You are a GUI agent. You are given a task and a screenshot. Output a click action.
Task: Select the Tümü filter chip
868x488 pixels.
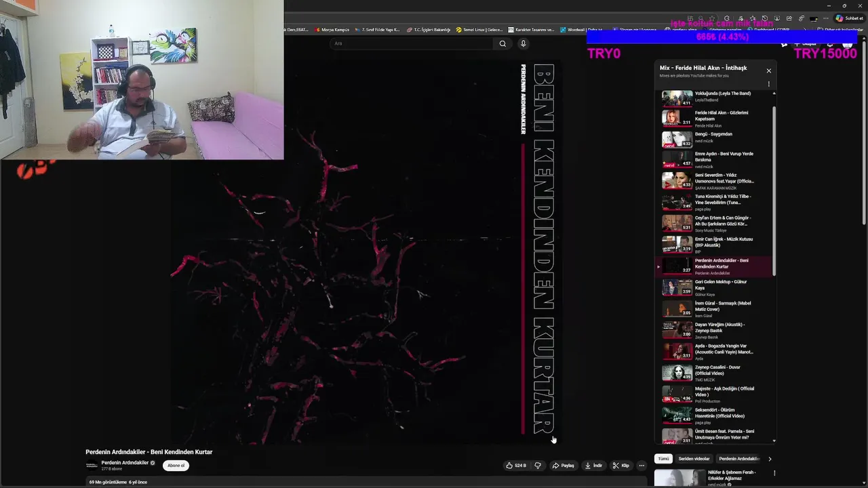tap(663, 459)
